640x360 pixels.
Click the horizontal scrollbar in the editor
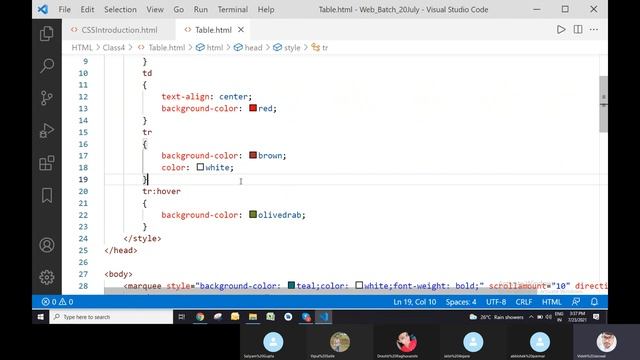(320, 291)
